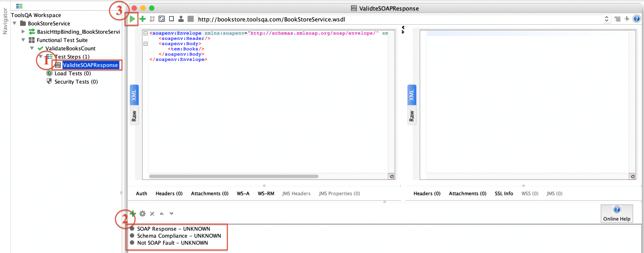Move the assertion up with the up arrow
Image resolution: width=644 pixels, height=253 pixels.
pyautogui.click(x=162, y=214)
